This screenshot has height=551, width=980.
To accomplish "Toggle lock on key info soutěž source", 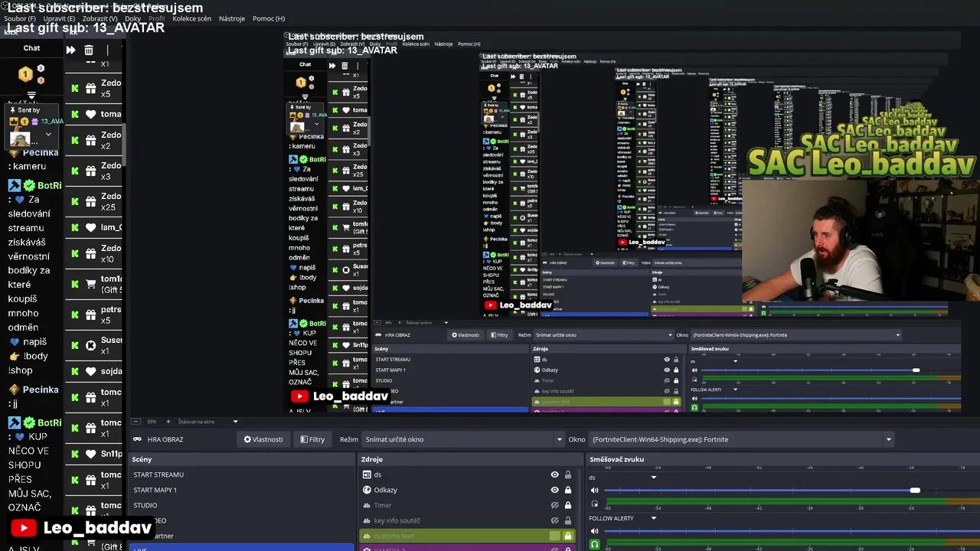I will [x=568, y=520].
